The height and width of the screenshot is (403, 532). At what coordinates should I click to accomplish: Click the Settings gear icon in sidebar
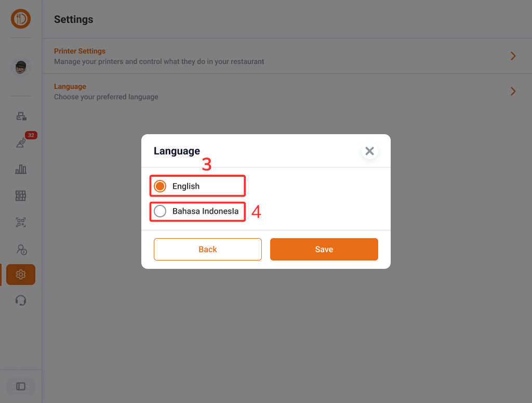[x=21, y=275]
